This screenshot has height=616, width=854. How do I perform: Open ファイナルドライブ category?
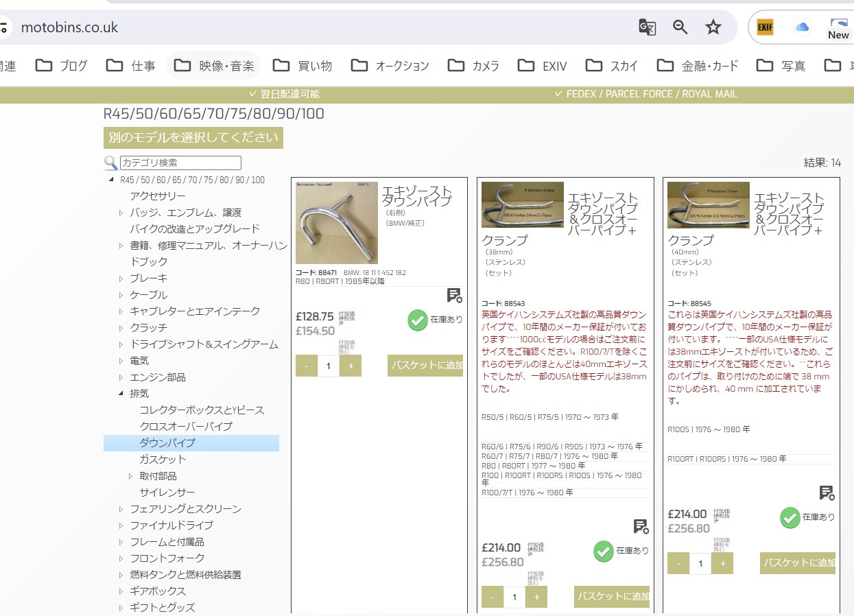click(171, 525)
